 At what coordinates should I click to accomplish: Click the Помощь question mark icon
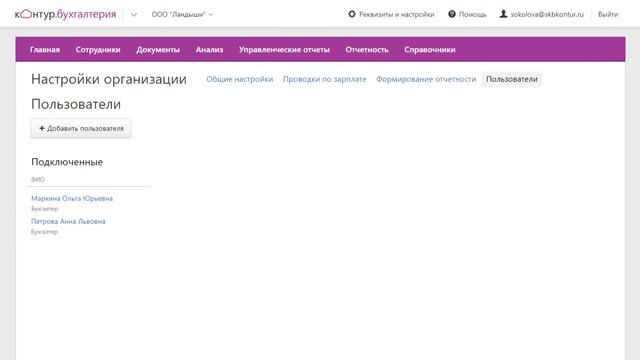452,14
